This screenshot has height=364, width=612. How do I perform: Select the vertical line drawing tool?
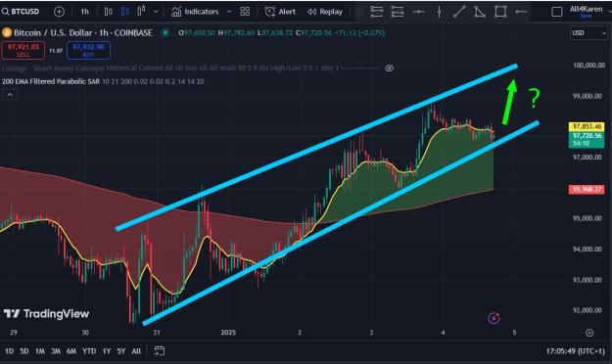(x=439, y=12)
